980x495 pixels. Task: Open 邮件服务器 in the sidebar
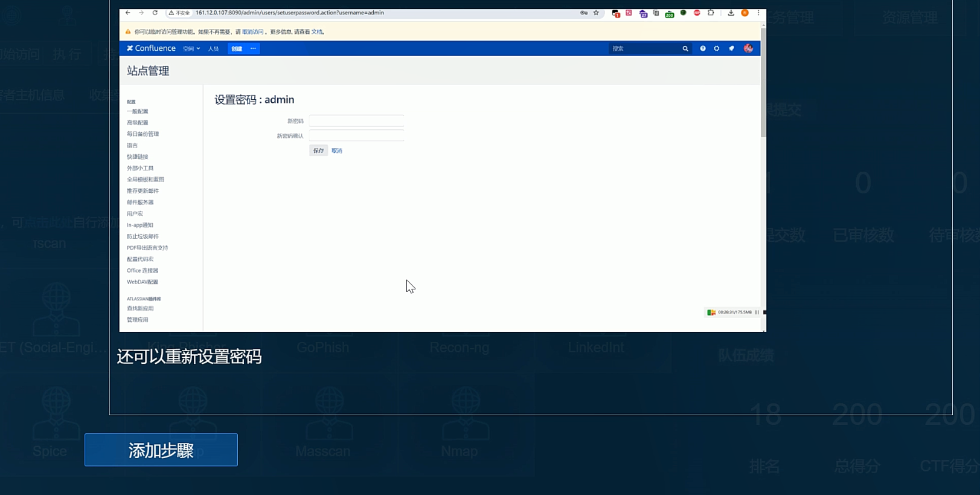click(140, 202)
